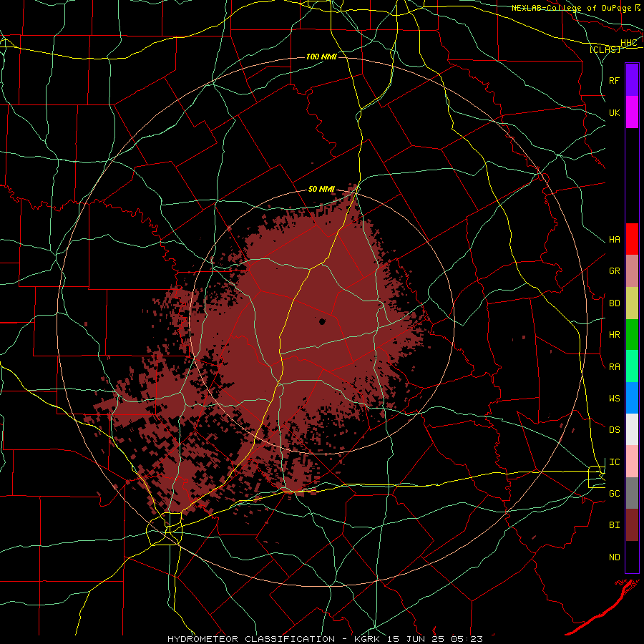Click the HA red legend swatch
The width and height of the screenshot is (644, 644).
coord(632,239)
